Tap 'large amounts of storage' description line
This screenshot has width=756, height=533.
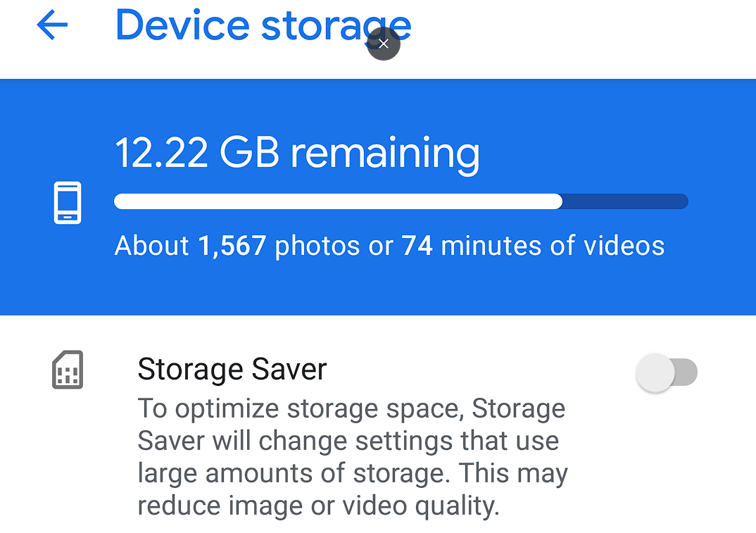(352, 473)
